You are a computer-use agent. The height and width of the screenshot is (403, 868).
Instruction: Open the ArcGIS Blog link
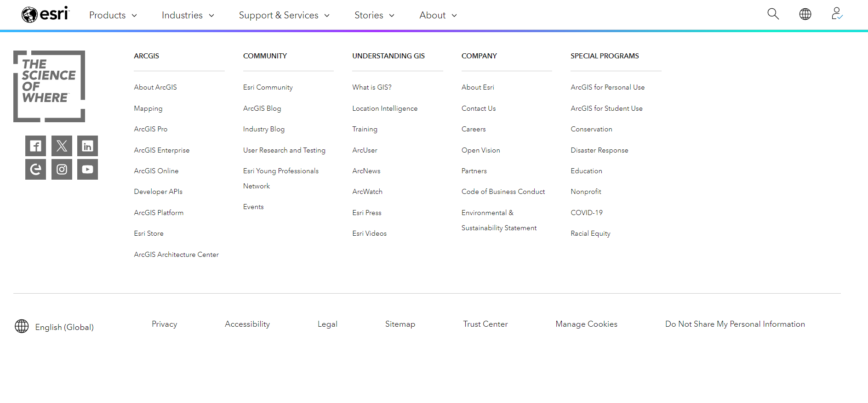click(262, 108)
